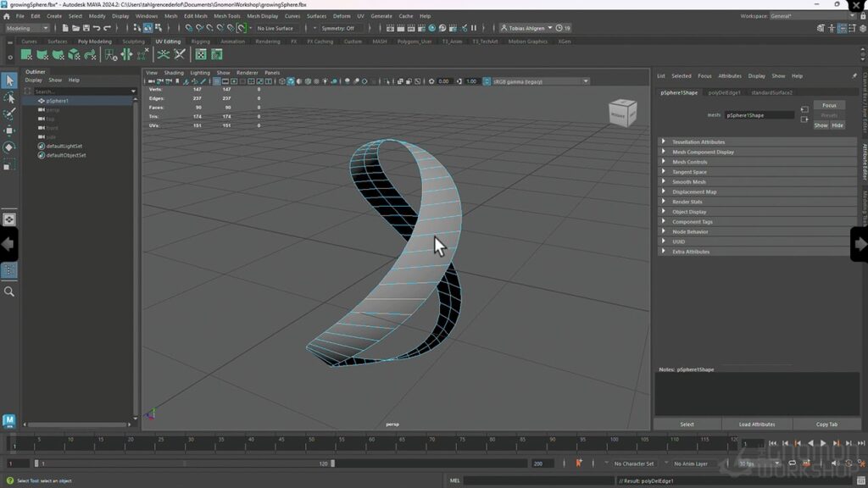
Task: Open the Script Editor icon at bottom right
Action: [861, 480]
